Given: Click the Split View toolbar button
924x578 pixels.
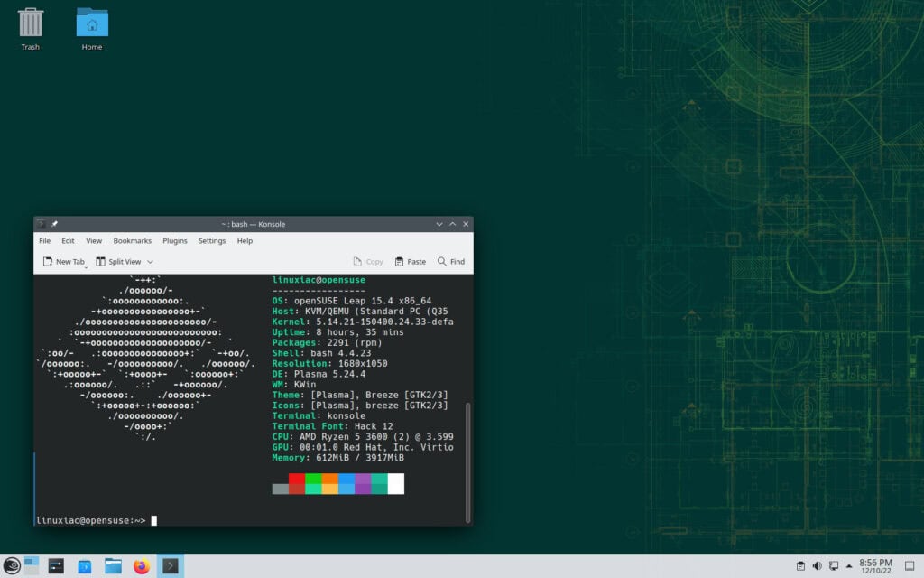Looking at the screenshot, I should 118,261.
